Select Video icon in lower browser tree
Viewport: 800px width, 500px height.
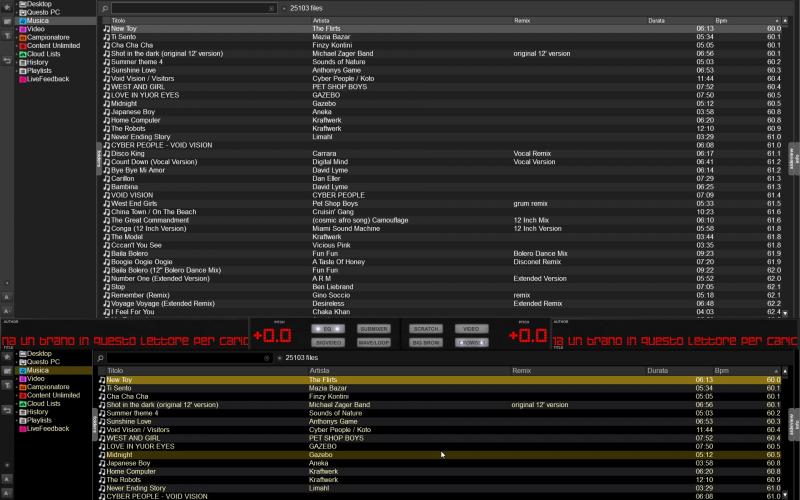click(x=22, y=379)
